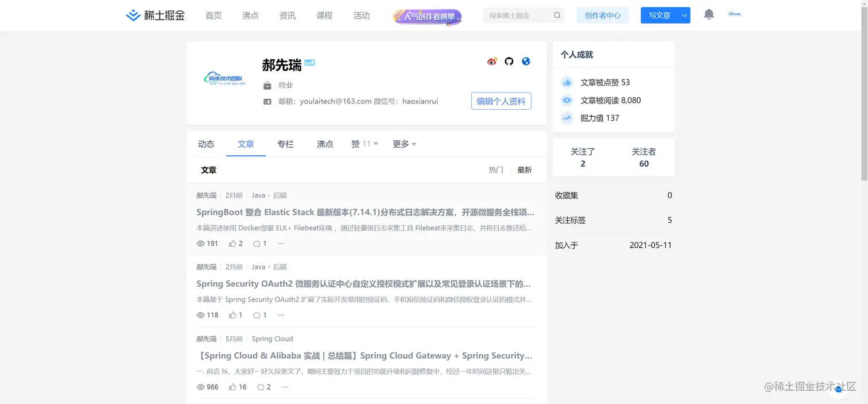
Task: Open the SpringBoot 整合 Elastic Stack article title
Action: 365,212
